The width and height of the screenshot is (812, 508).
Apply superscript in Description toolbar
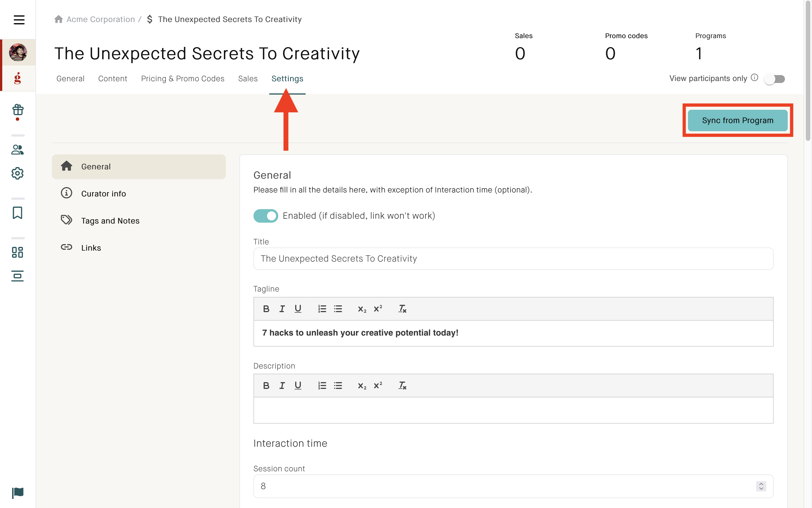[x=378, y=386]
